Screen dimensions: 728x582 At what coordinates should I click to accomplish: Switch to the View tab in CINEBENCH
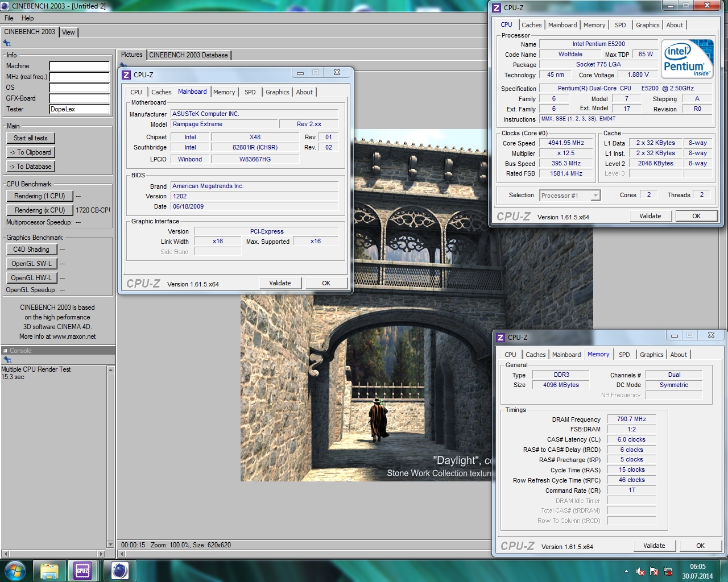click(x=68, y=32)
